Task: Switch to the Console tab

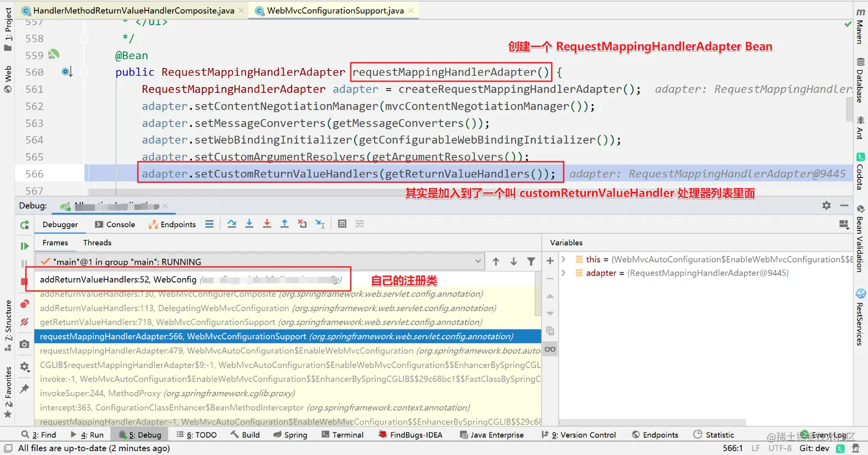Action: click(x=115, y=224)
